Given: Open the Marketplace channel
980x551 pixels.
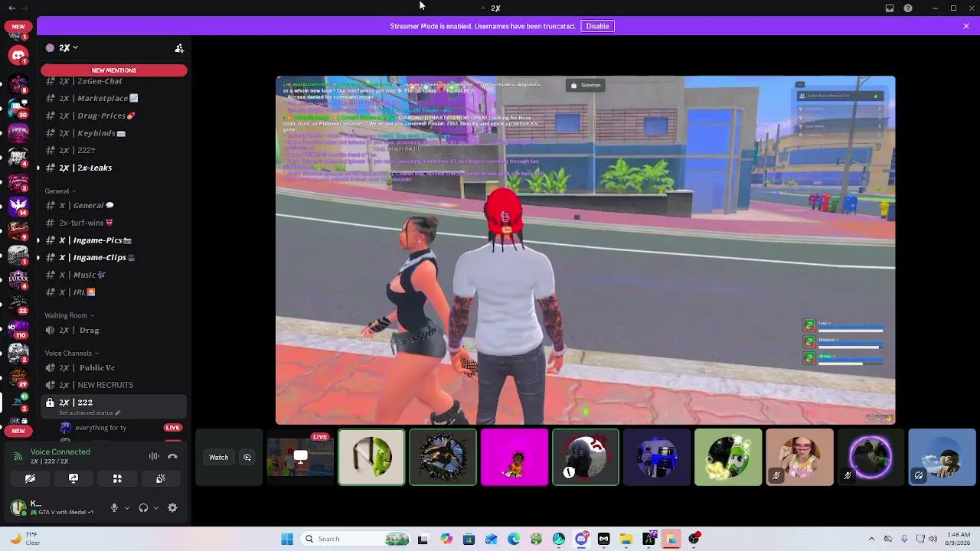Looking at the screenshot, I should (113, 98).
